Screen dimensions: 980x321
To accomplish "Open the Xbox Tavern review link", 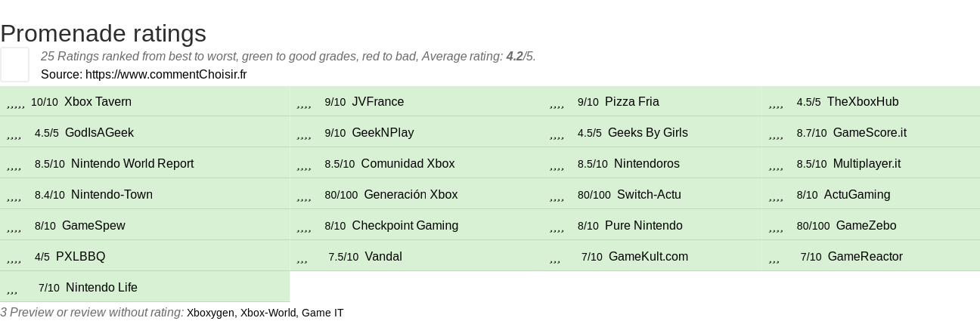I will tap(98, 102).
